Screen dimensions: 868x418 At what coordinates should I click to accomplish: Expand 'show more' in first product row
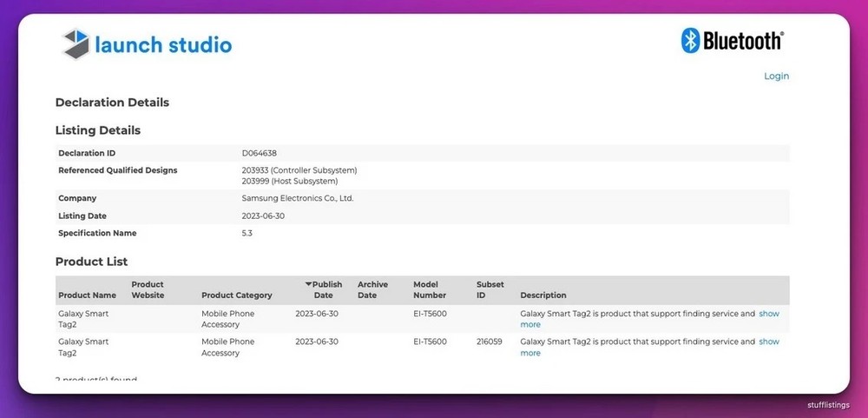pos(769,314)
